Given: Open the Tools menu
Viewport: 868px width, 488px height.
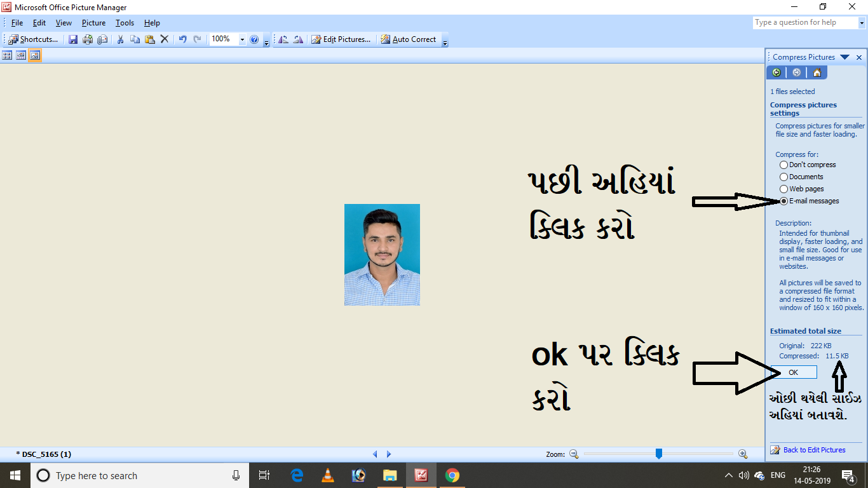Looking at the screenshot, I should coord(125,22).
